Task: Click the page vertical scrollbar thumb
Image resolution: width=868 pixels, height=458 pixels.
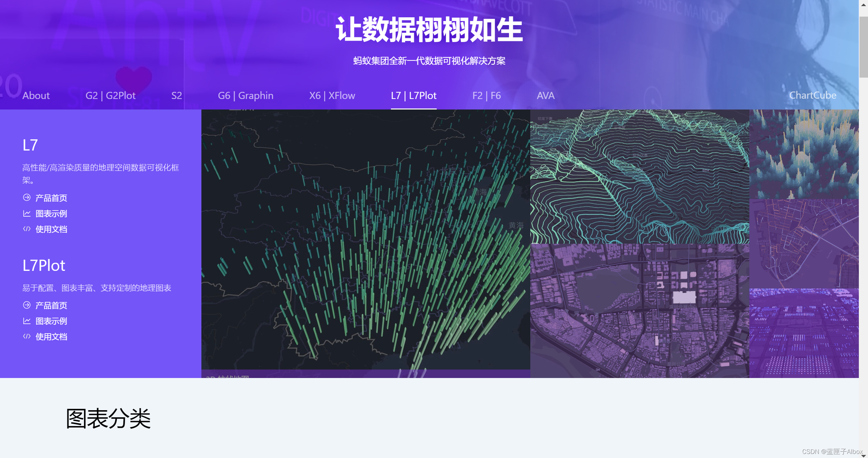Action: tap(863, 47)
